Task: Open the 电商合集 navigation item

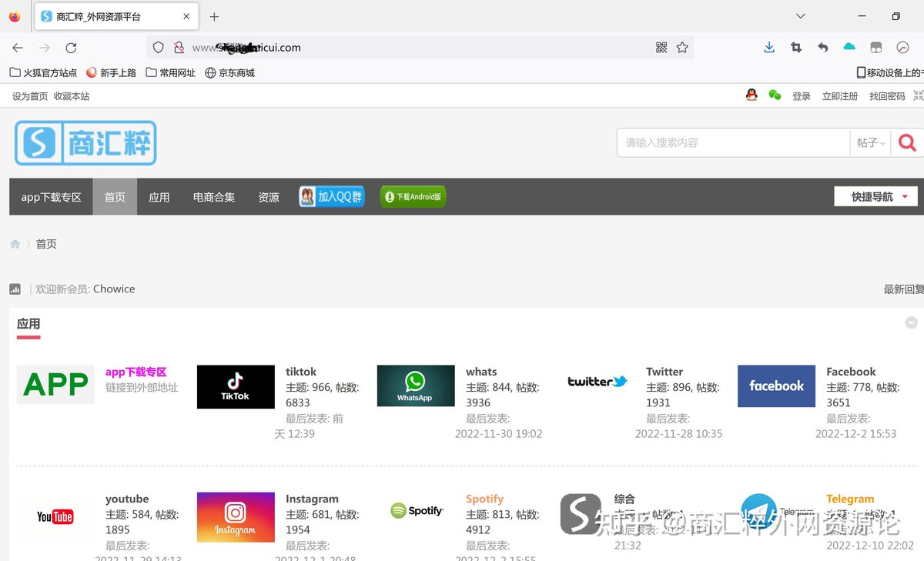Action: (214, 197)
